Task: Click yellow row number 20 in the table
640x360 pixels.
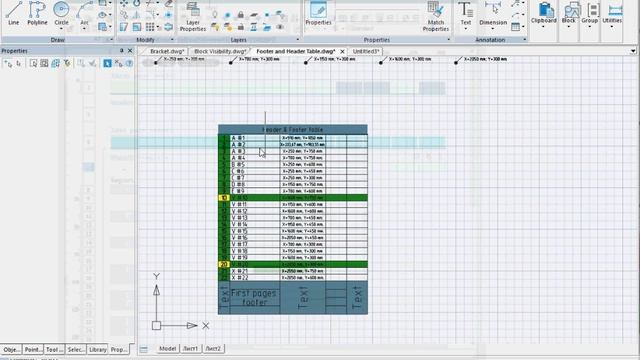Action: (x=224, y=264)
